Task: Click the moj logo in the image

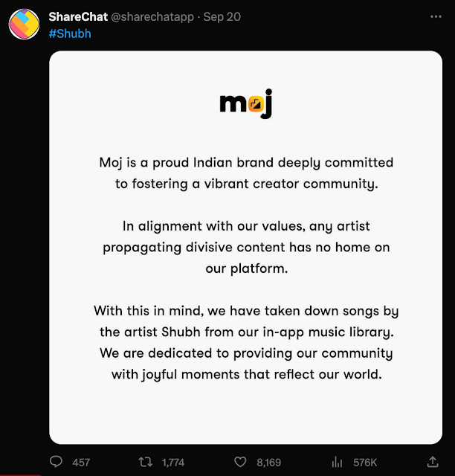Action: [x=246, y=103]
